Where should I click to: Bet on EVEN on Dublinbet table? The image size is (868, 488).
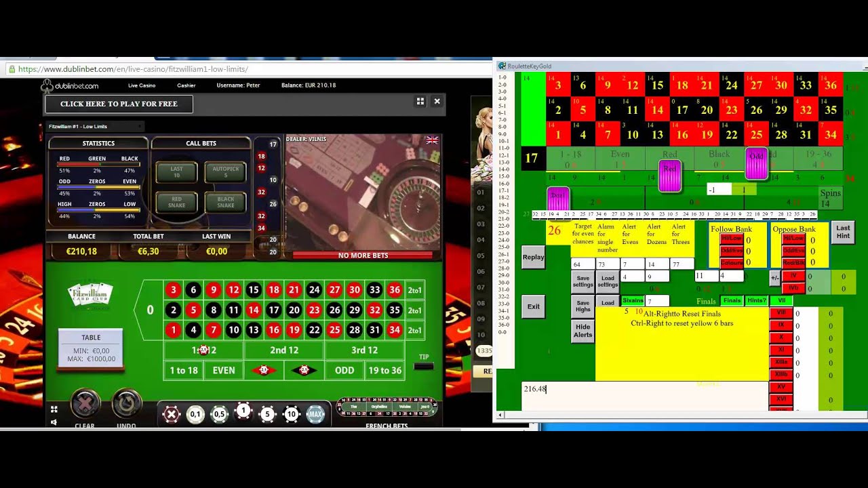pyautogui.click(x=224, y=370)
